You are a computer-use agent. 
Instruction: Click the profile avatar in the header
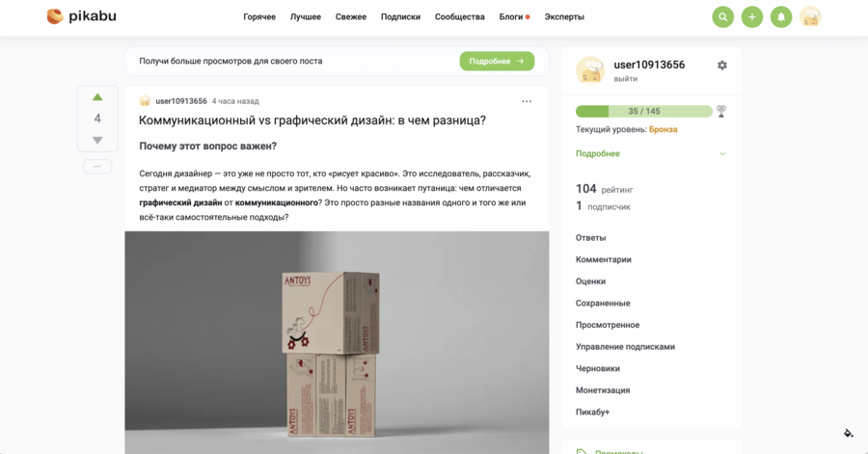pos(810,17)
